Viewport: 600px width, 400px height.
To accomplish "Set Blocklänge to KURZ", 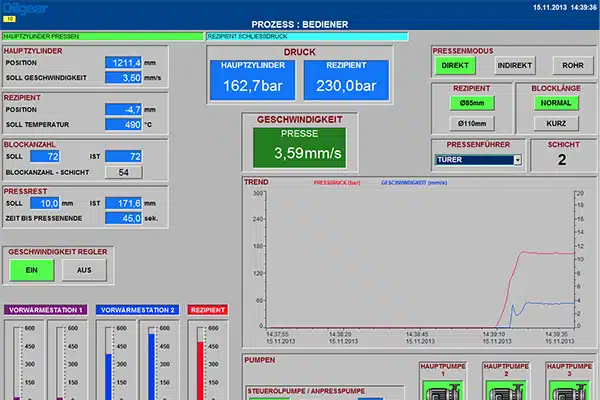I will (x=556, y=124).
